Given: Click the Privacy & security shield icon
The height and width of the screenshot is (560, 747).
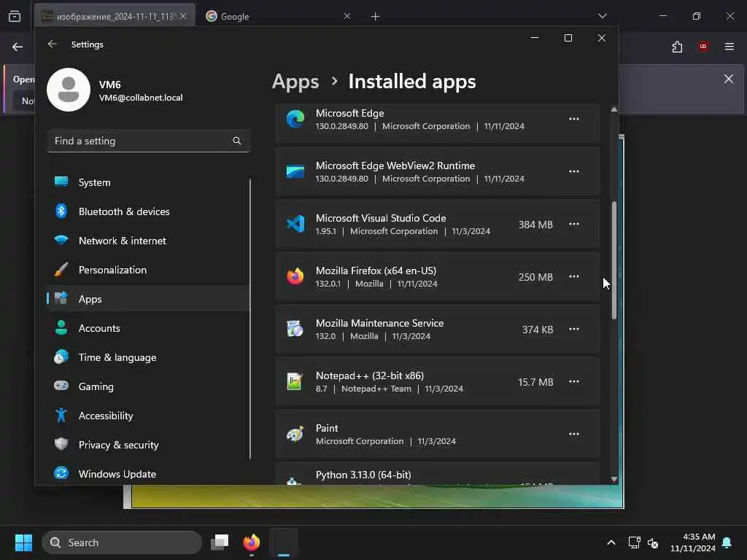Looking at the screenshot, I should pyautogui.click(x=61, y=444).
